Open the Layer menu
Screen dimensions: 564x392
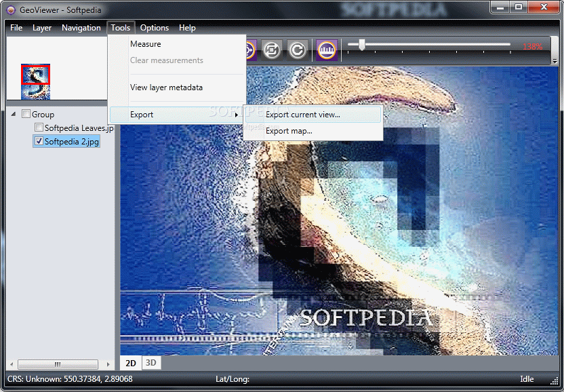pos(42,28)
